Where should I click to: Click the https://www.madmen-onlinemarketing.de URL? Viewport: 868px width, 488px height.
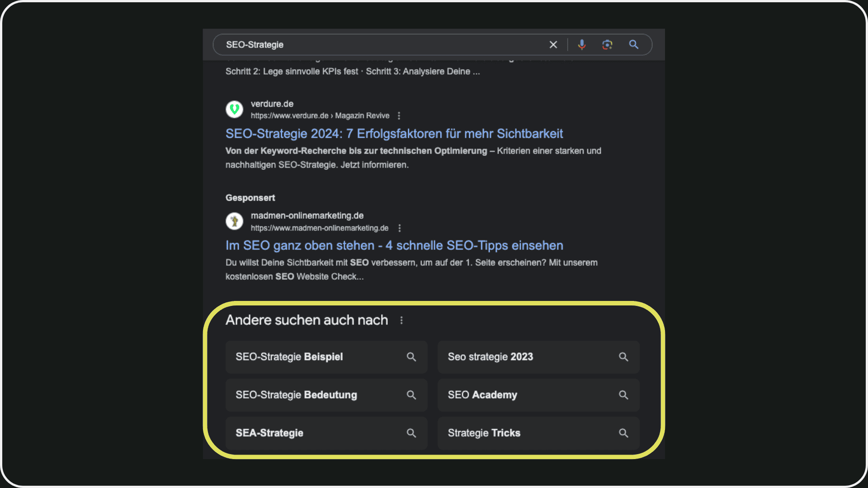[x=320, y=228]
